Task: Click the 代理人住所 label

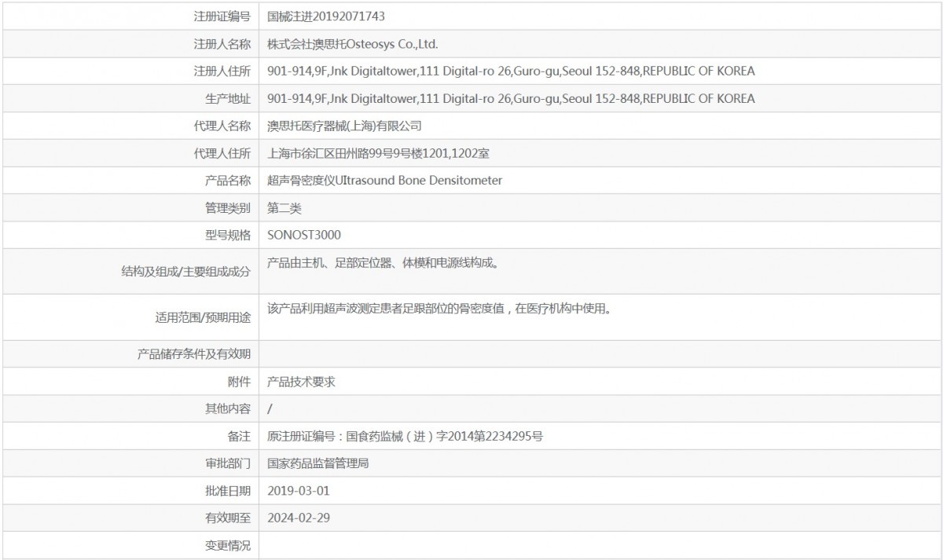Action: 222,153
